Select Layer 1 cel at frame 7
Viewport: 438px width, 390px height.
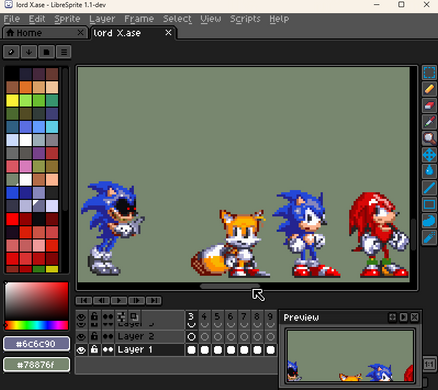(244, 350)
